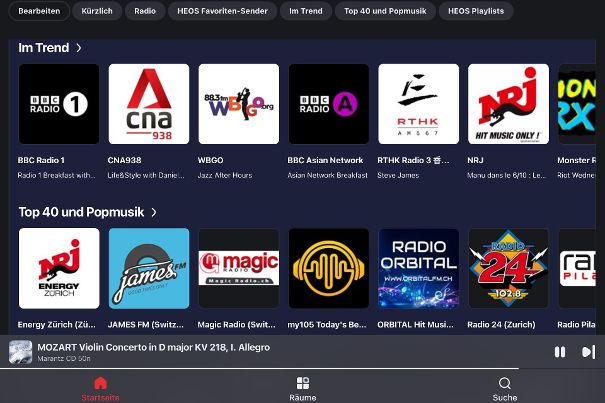The image size is (605, 403).
Task: Open the Bearbeiten filter chip
Action: coord(39,11)
